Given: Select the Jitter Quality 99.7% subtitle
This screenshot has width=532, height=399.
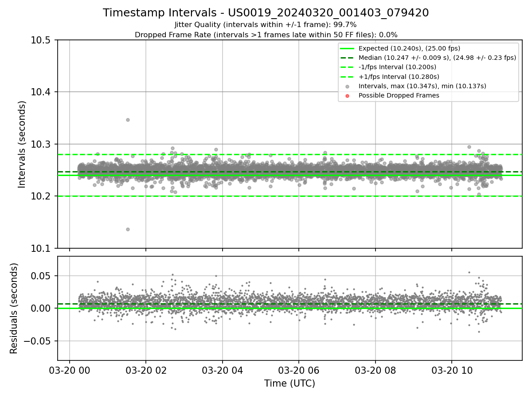Looking at the screenshot, I should pos(266,25).
